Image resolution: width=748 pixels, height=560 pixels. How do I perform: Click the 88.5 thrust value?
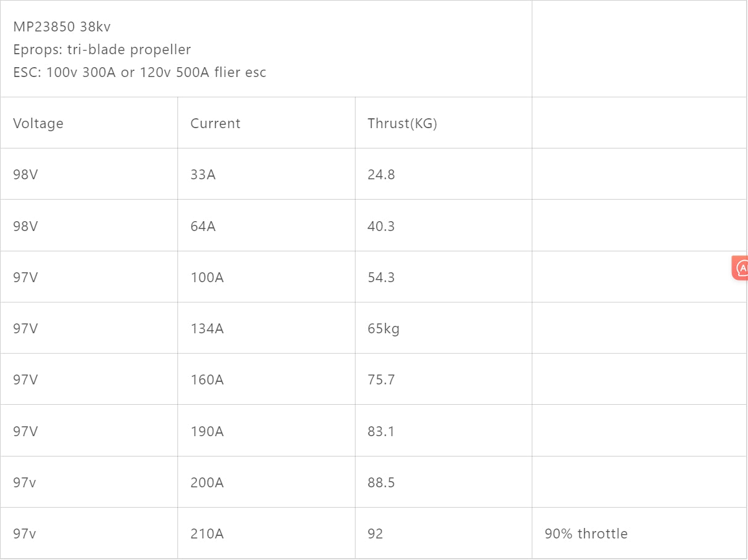click(381, 482)
